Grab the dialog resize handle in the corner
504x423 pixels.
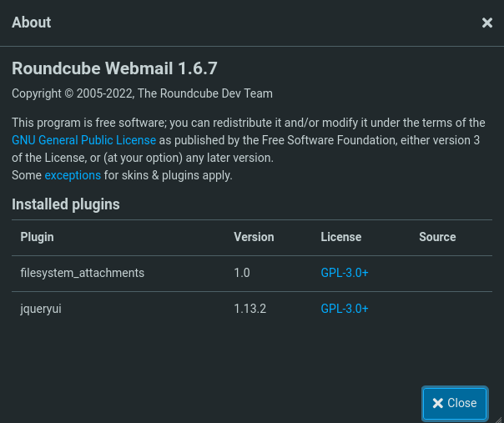[x=498, y=418]
